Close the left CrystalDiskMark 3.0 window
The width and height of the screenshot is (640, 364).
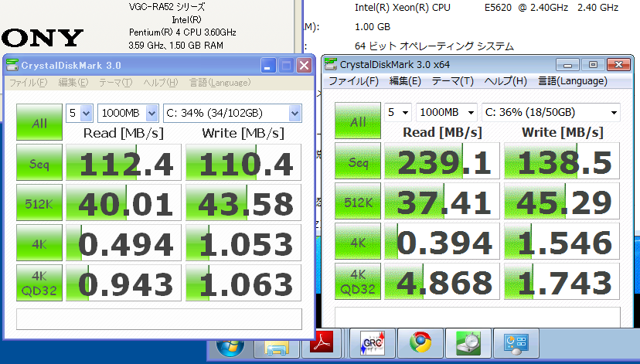[x=304, y=65]
